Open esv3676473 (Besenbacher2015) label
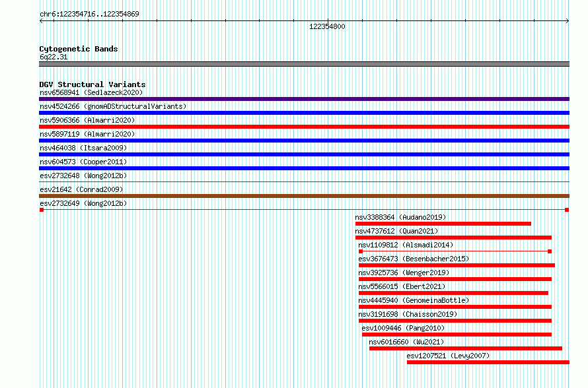Viewport: 588px width, 388px height. (414, 259)
